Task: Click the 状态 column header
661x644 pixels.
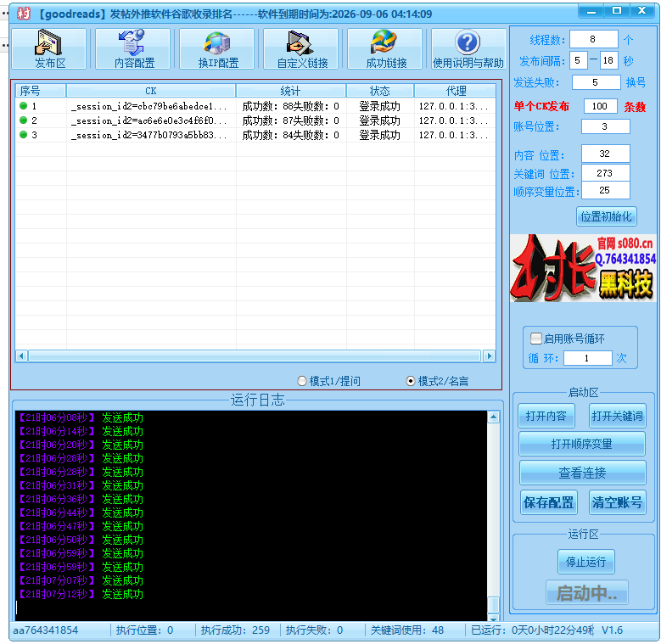Action: pos(380,91)
